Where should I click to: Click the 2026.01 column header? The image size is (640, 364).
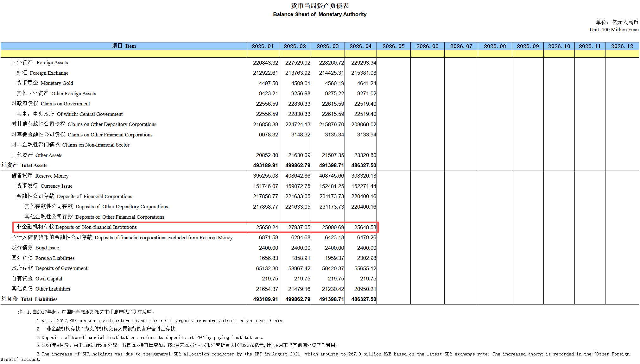pos(263,46)
